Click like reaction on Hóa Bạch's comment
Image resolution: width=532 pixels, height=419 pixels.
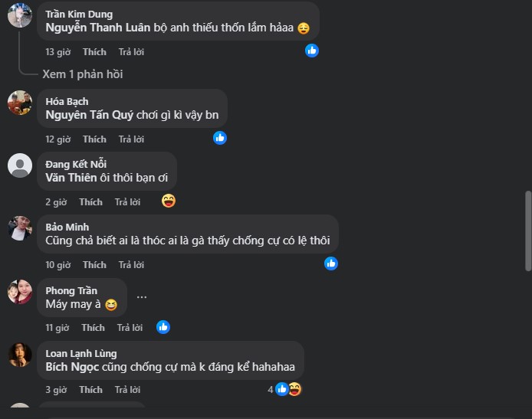[x=220, y=138]
